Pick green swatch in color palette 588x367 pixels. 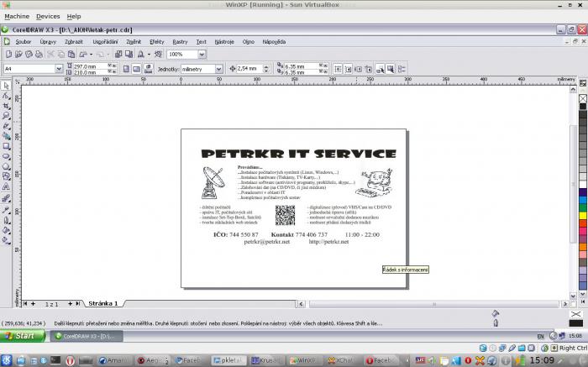583,208
